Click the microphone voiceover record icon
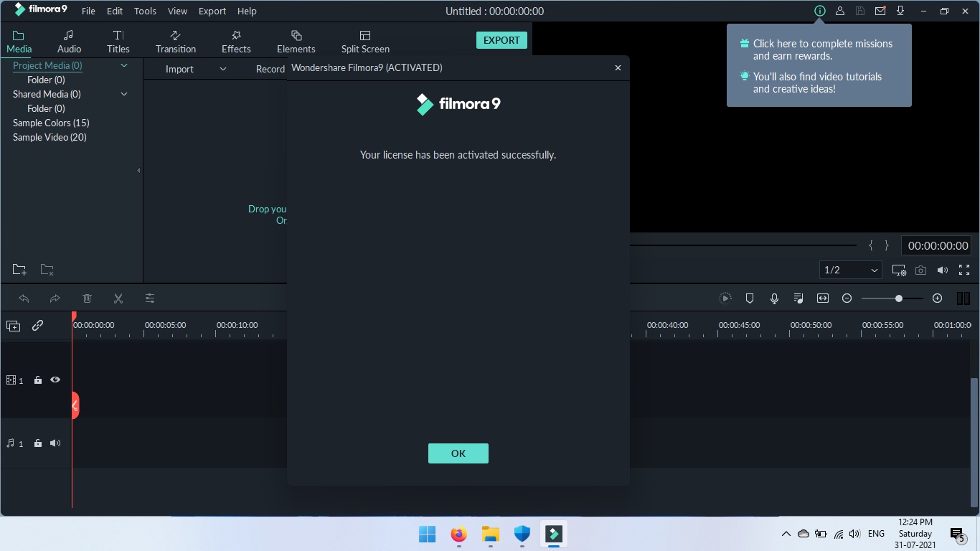 click(x=774, y=298)
